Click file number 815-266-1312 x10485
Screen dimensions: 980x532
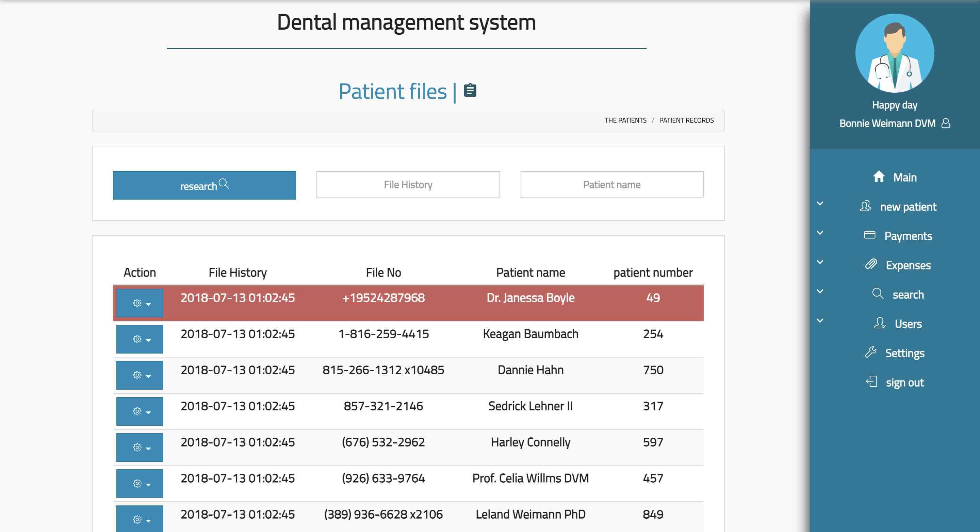pos(383,370)
